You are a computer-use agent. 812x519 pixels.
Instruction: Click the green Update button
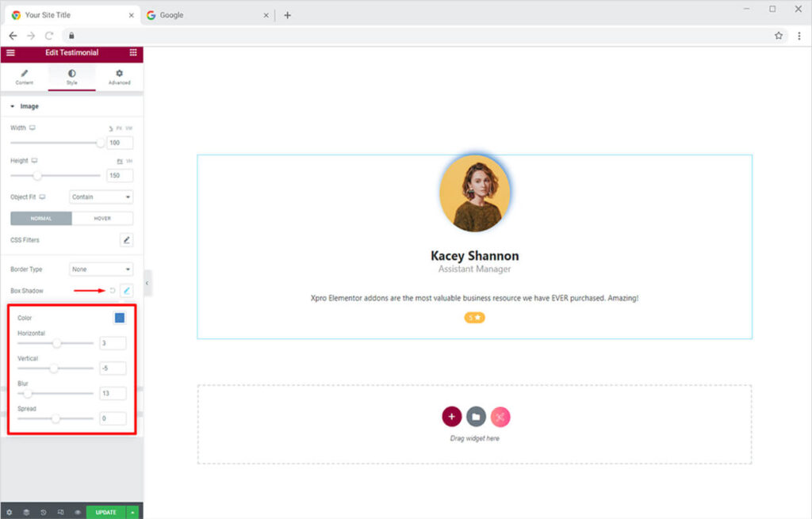[x=105, y=512]
